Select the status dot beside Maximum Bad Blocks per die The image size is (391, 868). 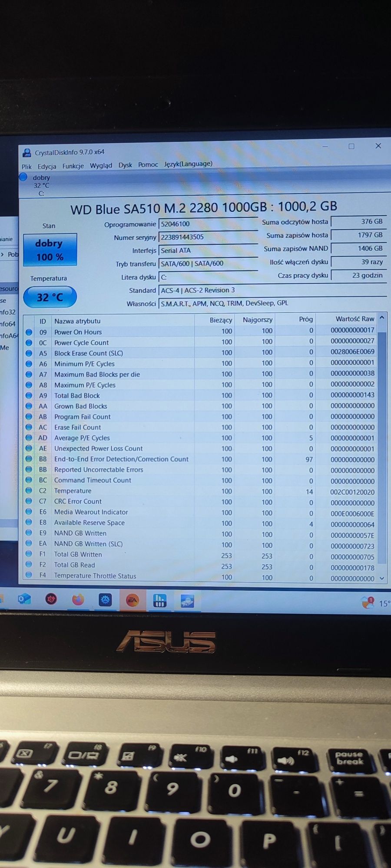[29, 374]
